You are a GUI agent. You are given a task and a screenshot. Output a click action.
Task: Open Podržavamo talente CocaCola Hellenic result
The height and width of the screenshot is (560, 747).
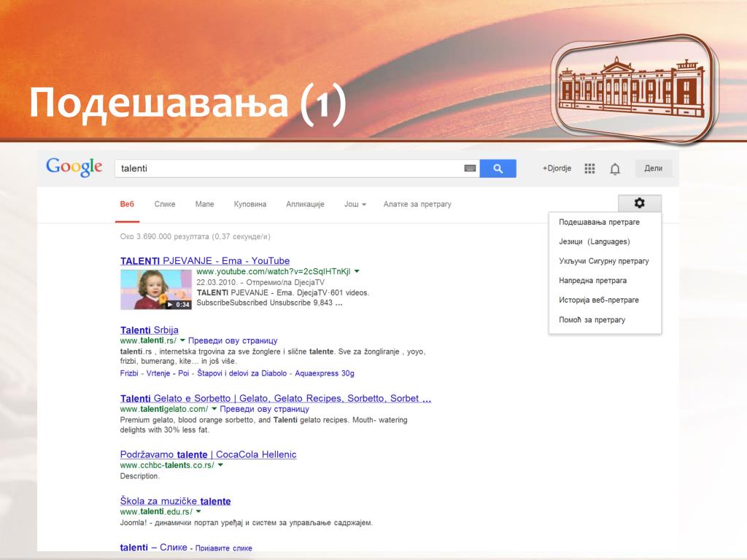tap(208, 455)
